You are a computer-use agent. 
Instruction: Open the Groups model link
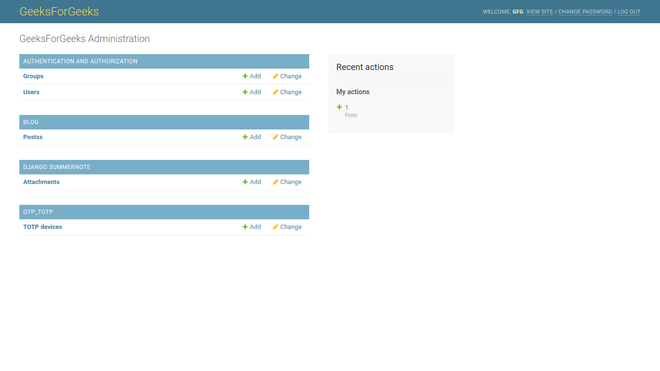click(33, 76)
